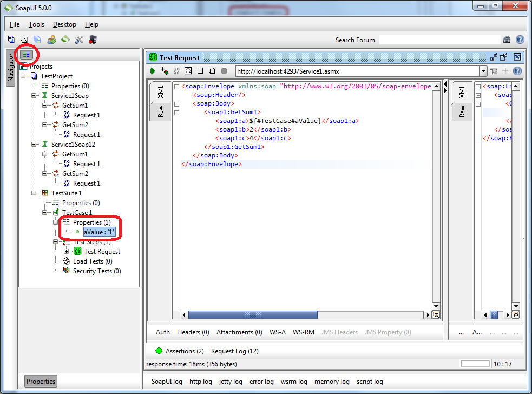Click the proxy server icon with red dot

(93, 40)
